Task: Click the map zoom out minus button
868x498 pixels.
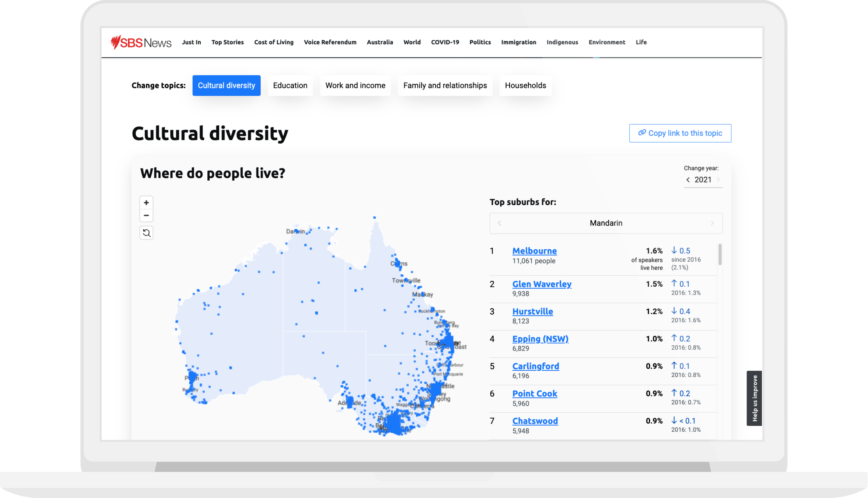Action: coord(146,216)
